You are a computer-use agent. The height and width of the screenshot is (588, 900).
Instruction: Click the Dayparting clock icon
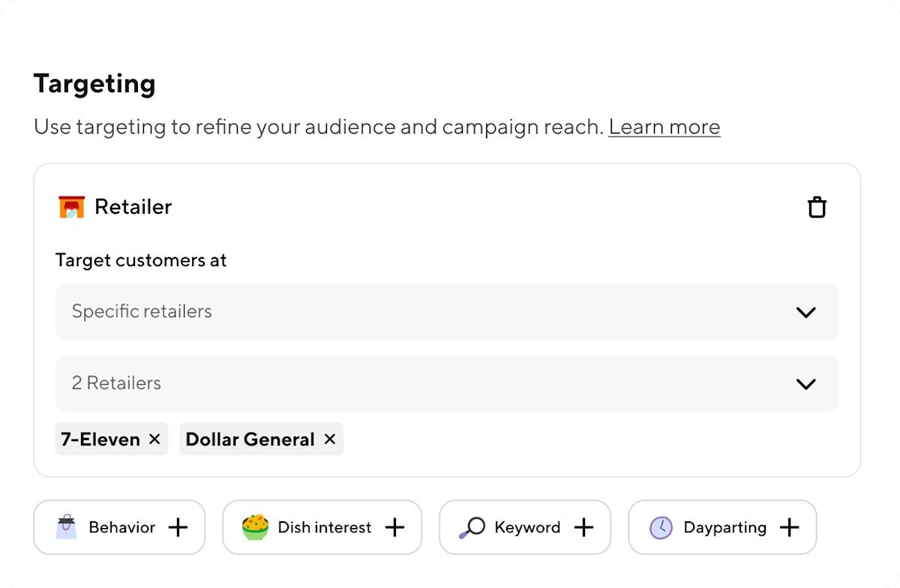[x=661, y=527]
